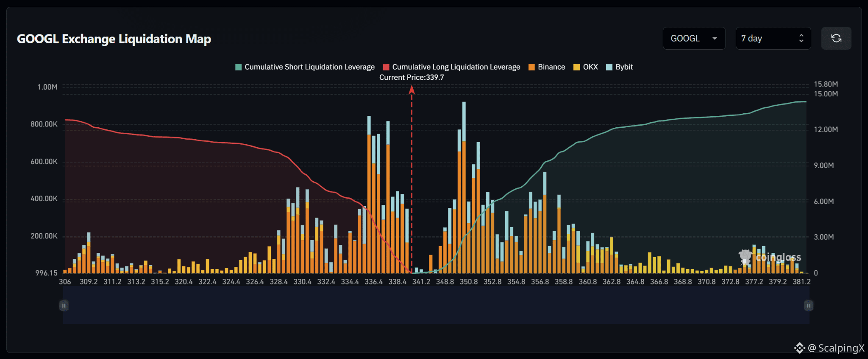Click the Current Price:339.7 label

click(x=412, y=77)
